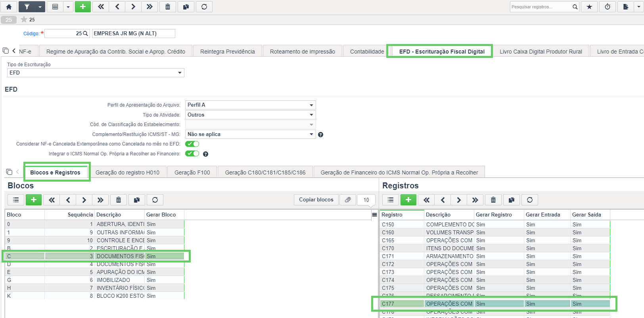Screen dimensions: 644x318
Task: Click the EMPRESA JR MG (N ALT) field
Action: tap(134, 34)
